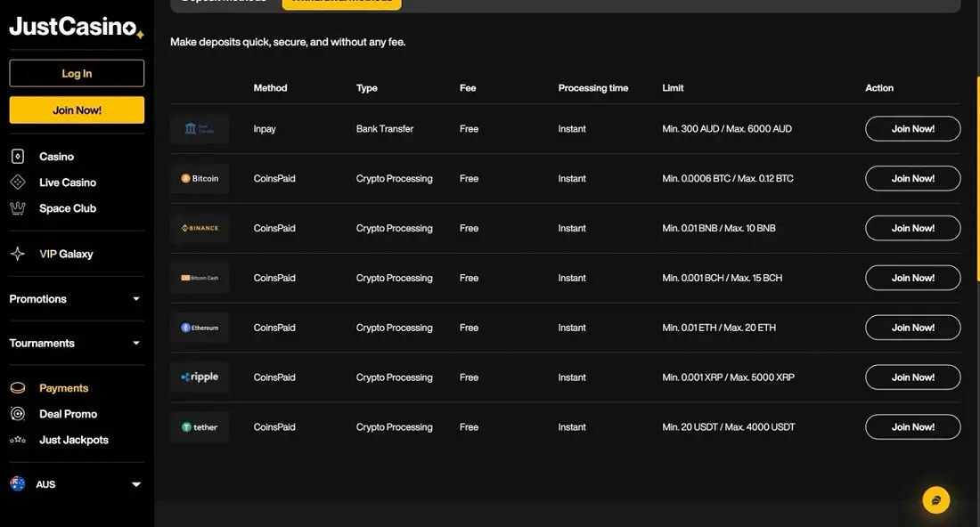The height and width of the screenshot is (527, 980).
Task: Click CoinsPaid in the tether row
Action: tap(274, 427)
